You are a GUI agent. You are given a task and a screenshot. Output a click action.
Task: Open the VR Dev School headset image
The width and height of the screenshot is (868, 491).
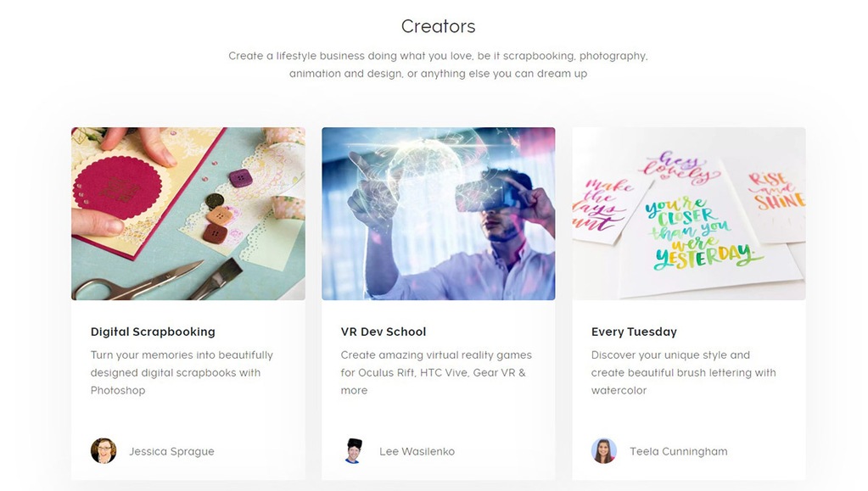tap(439, 214)
